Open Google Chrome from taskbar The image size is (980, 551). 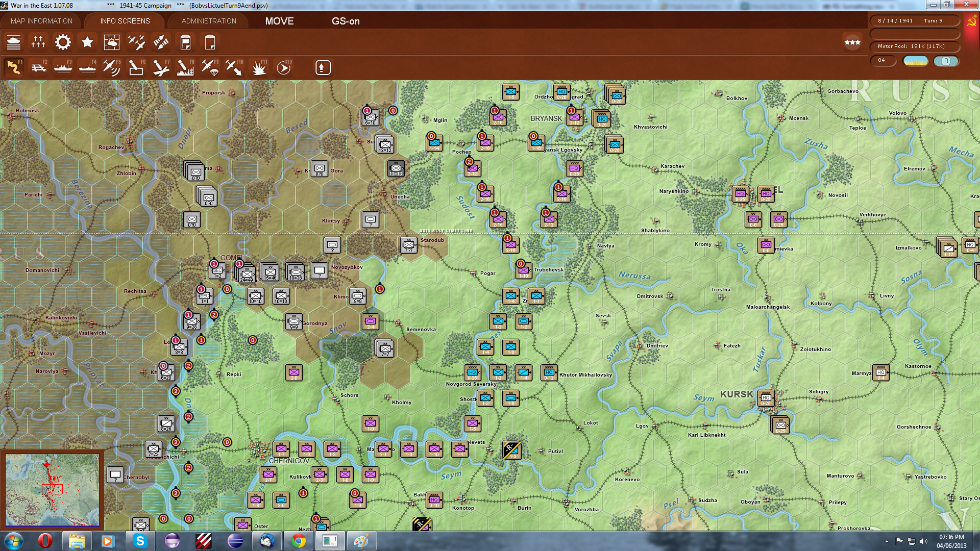click(x=299, y=541)
